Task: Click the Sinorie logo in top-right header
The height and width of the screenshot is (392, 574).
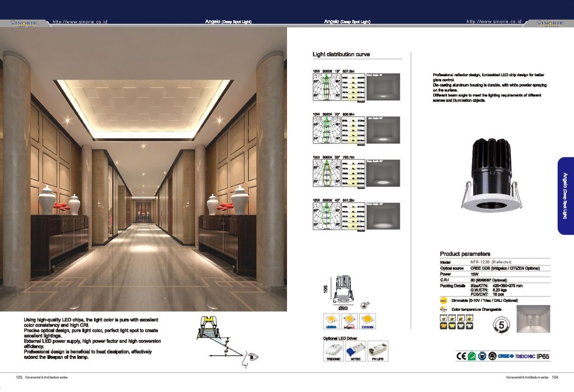Action: [550, 23]
